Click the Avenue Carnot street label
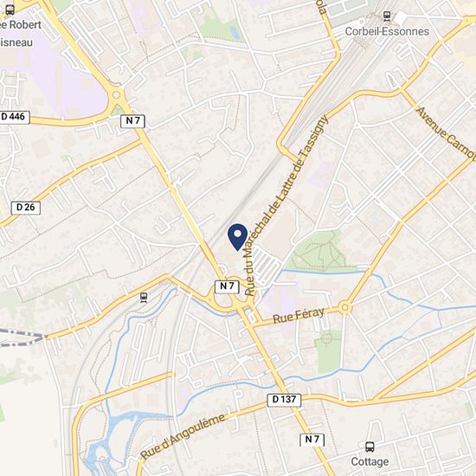This screenshot has width=476, height=476. pyautogui.click(x=446, y=132)
